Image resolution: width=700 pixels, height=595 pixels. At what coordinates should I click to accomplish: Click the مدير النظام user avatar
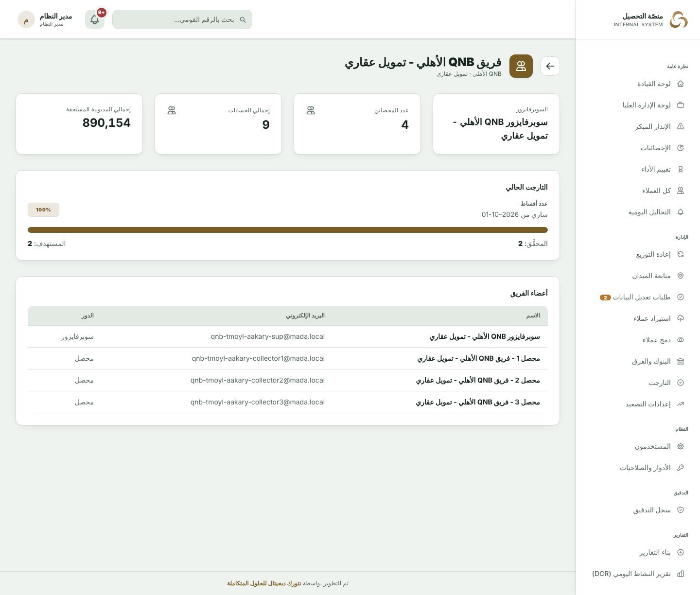26,19
